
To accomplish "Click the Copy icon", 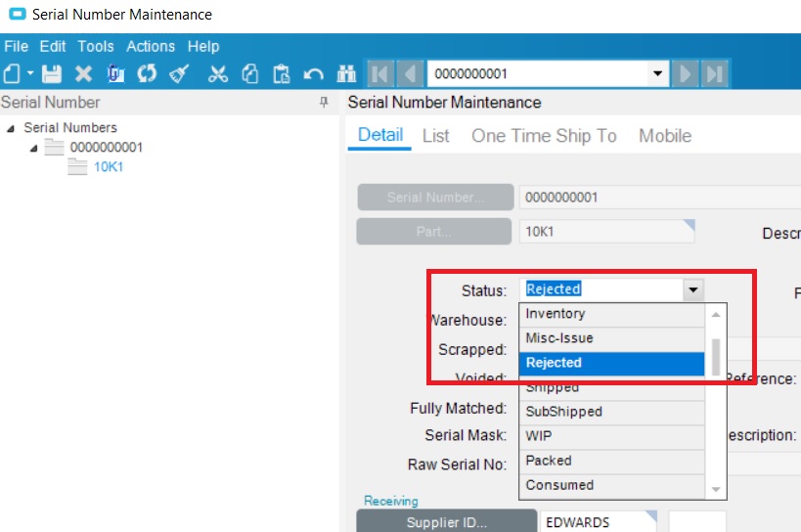I will (x=249, y=74).
